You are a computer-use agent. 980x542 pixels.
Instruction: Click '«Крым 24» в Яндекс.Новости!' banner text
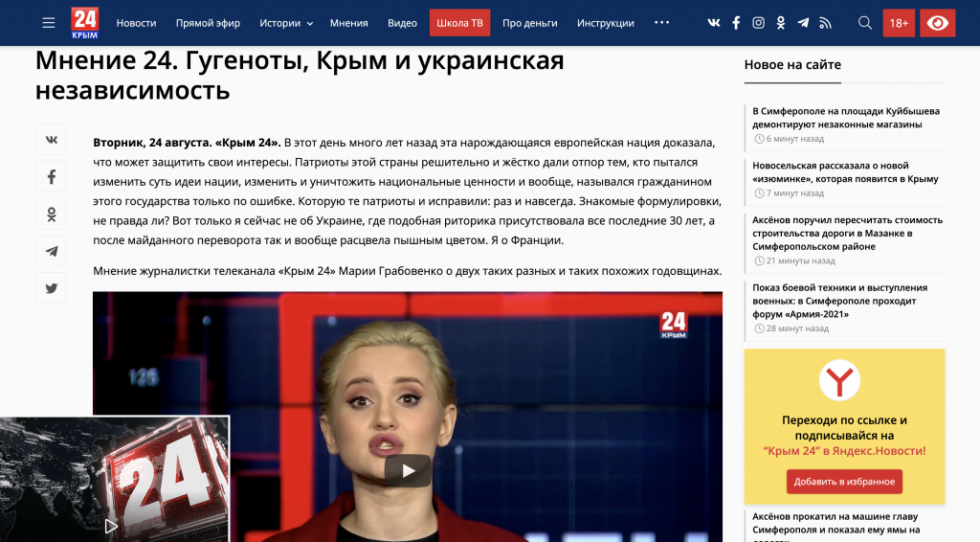pyautogui.click(x=844, y=451)
